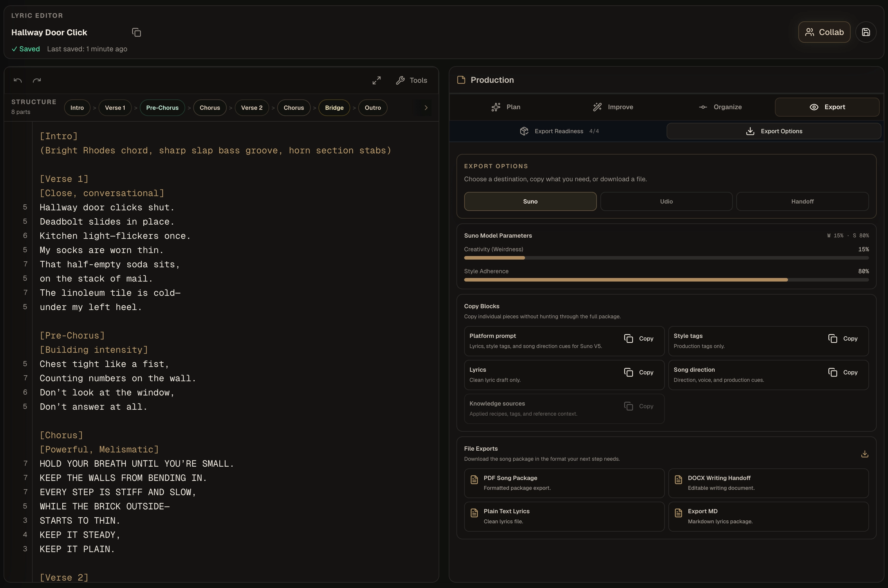Open the Tools menu
Image resolution: width=888 pixels, height=588 pixels.
point(411,80)
